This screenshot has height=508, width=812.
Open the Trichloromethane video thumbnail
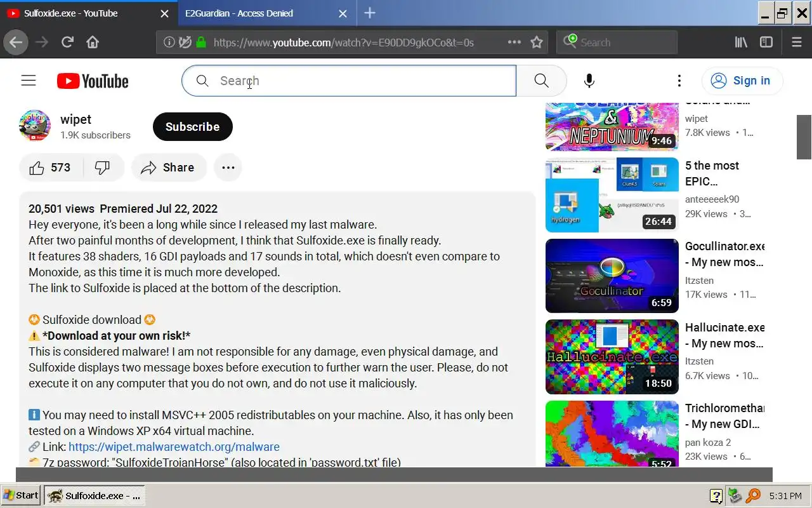click(x=612, y=434)
